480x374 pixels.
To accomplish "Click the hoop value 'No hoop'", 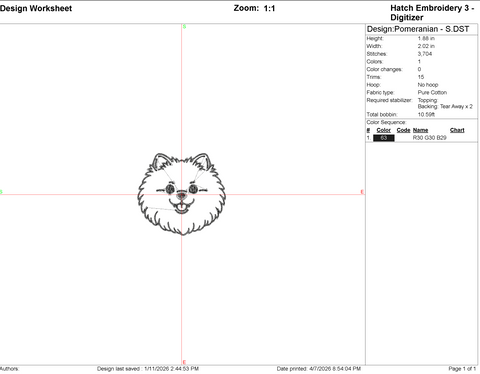I will (x=428, y=85).
